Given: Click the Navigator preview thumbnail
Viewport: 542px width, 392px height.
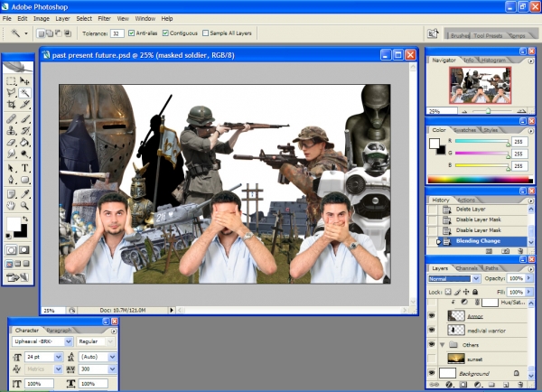Looking at the screenshot, I should click(481, 86).
